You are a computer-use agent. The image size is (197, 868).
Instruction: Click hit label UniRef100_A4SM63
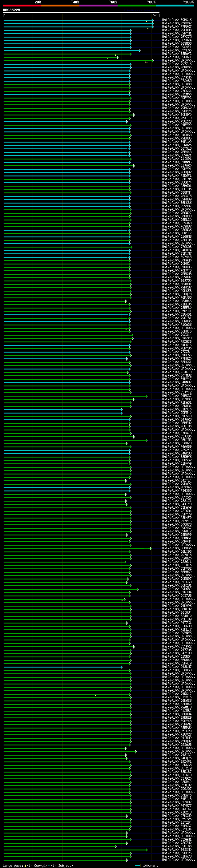tap(177, 135)
